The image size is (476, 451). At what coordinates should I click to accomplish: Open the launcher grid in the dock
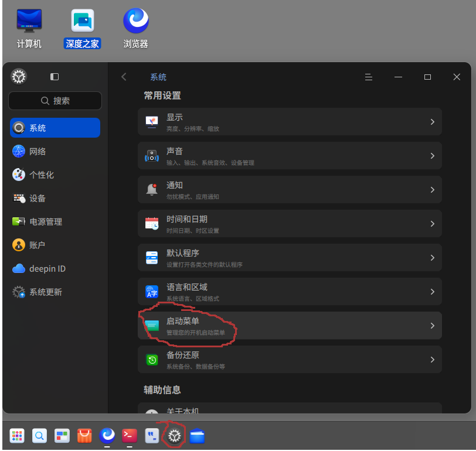point(17,436)
